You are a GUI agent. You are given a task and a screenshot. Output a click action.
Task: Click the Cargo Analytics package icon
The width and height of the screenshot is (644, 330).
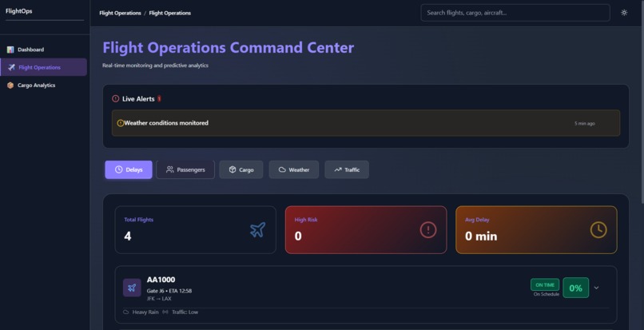point(10,85)
